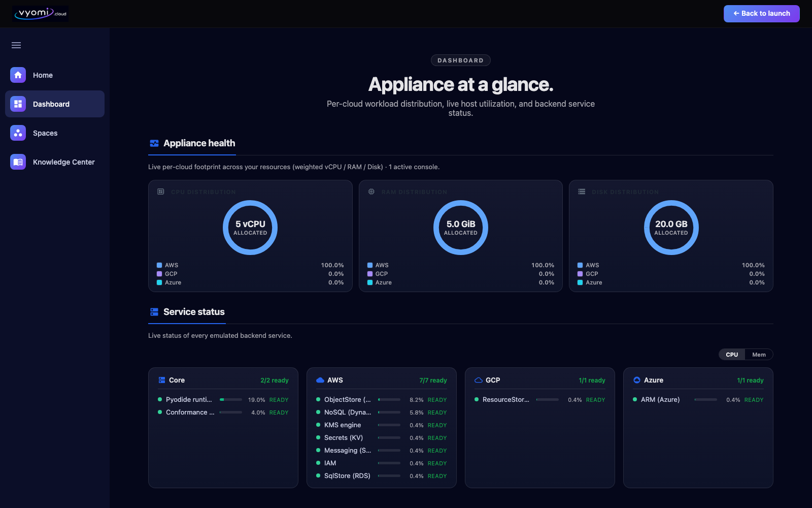The height and width of the screenshot is (508, 812).
Task: Click the SqlStore (RDS) service name
Action: pos(347,476)
